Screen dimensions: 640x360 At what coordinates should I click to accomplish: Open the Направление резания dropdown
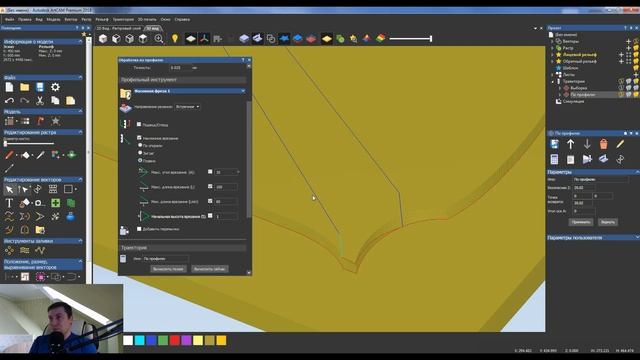(187, 107)
